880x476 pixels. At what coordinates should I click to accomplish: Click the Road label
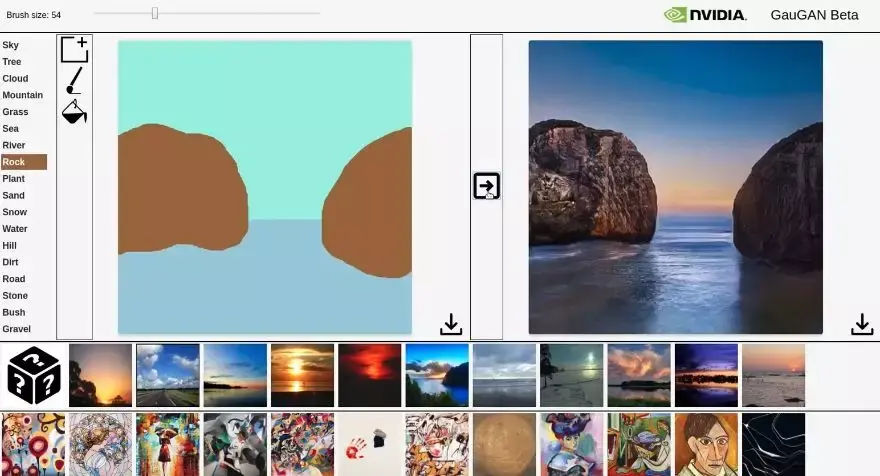point(14,278)
